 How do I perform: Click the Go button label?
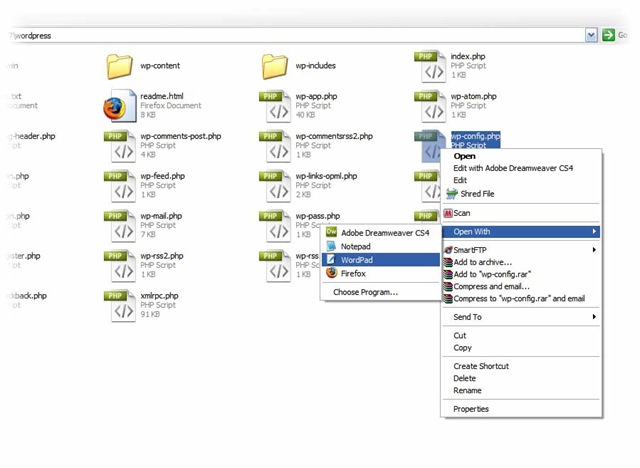coord(622,35)
